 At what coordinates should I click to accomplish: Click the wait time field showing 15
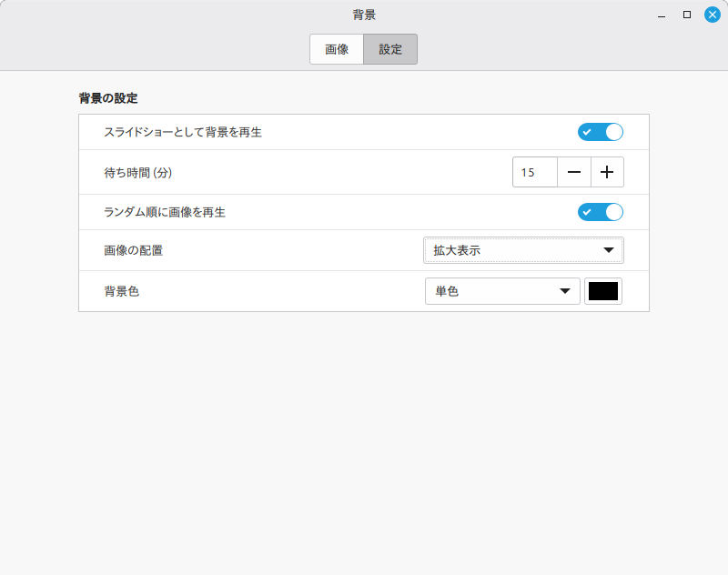tap(535, 172)
